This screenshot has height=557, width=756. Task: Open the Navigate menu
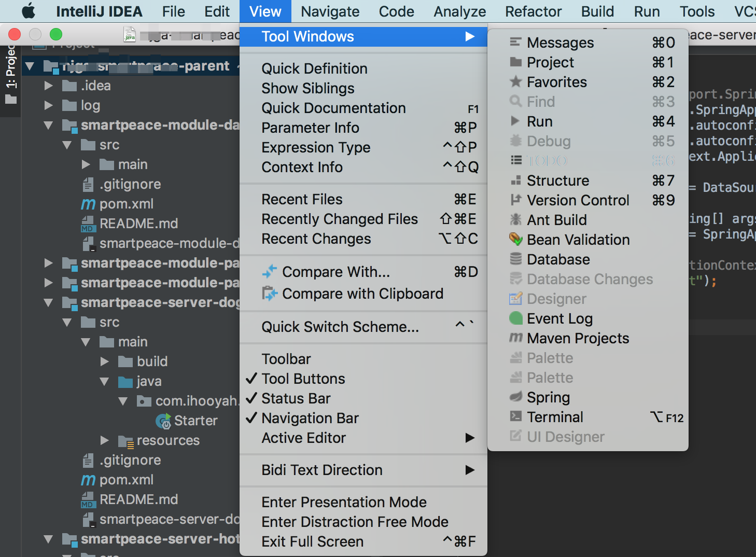click(330, 11)
